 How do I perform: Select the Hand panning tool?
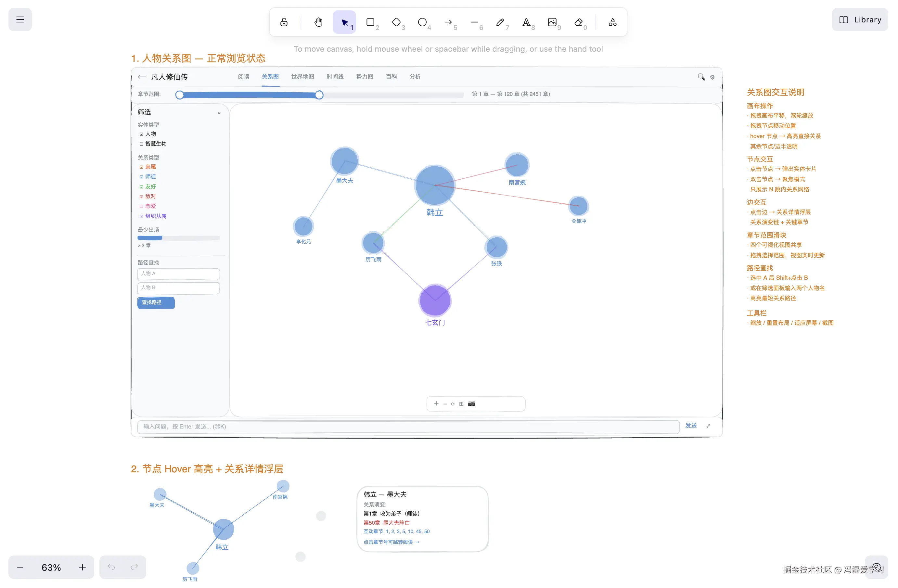coord(318,22)
